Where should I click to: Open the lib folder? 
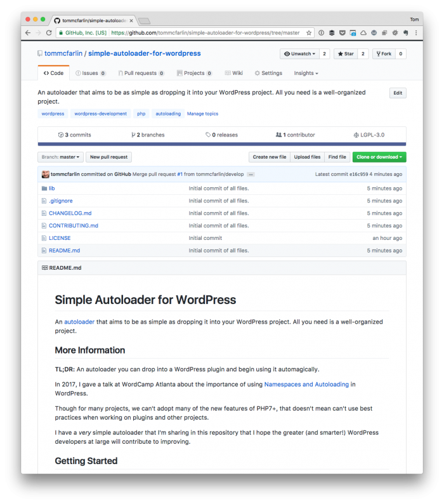pyautogui.click(x=52, y=189)
